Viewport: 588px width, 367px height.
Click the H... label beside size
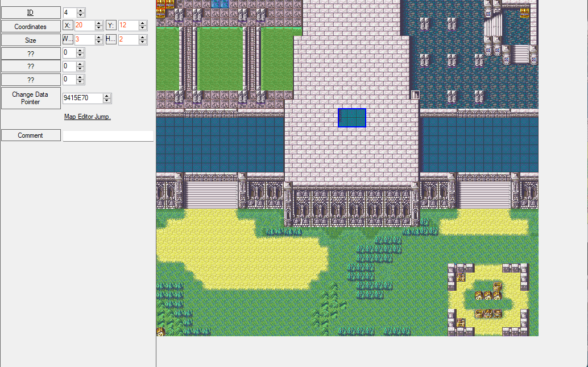point(111,39)
